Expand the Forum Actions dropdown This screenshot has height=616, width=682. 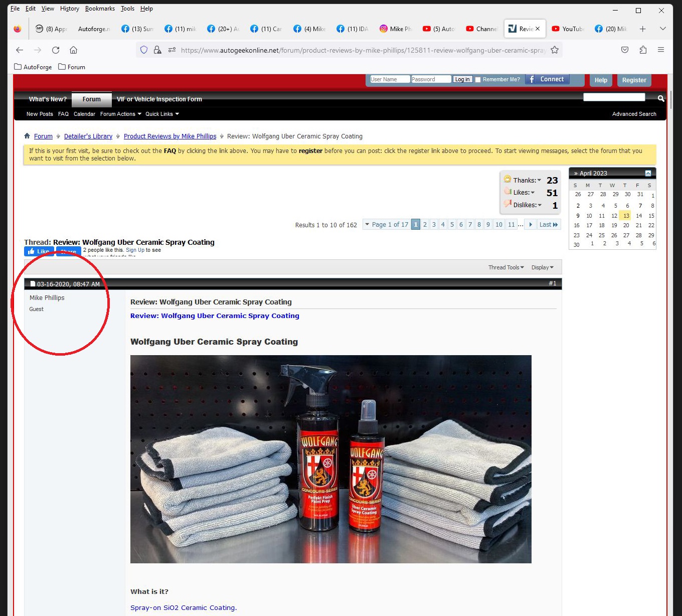[121, 114]
